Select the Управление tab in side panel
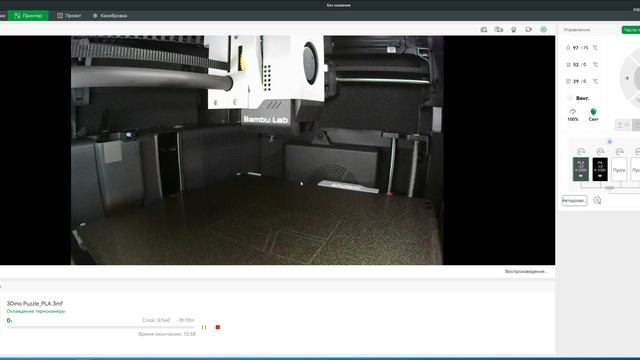Screen dimensions: 640x360 click(577, 30)
